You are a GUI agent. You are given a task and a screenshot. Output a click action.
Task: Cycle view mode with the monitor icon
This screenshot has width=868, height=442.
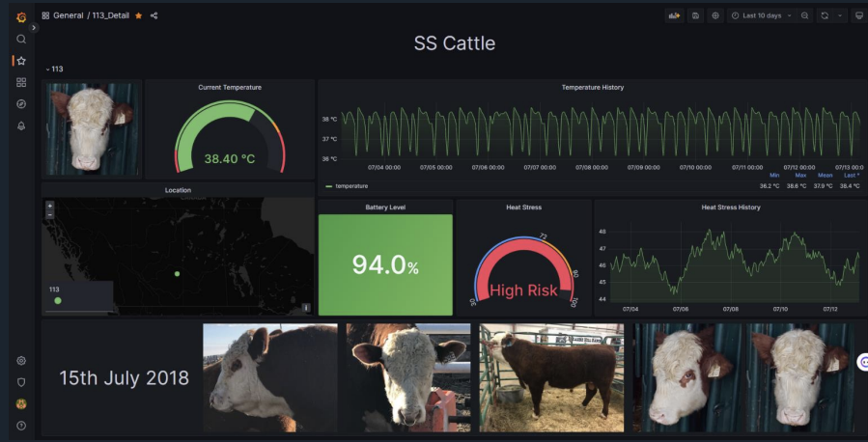click(859, 15)
